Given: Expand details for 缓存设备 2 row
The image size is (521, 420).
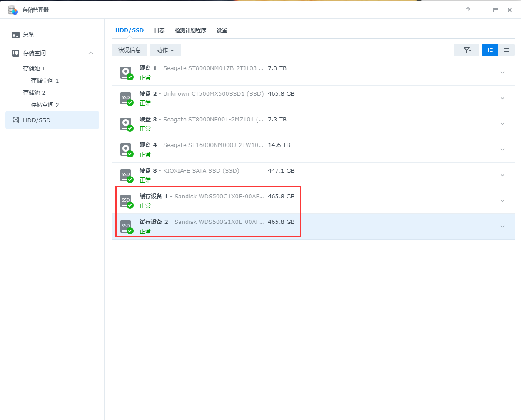Looking at the screenshot, I should tap(502, 227).
